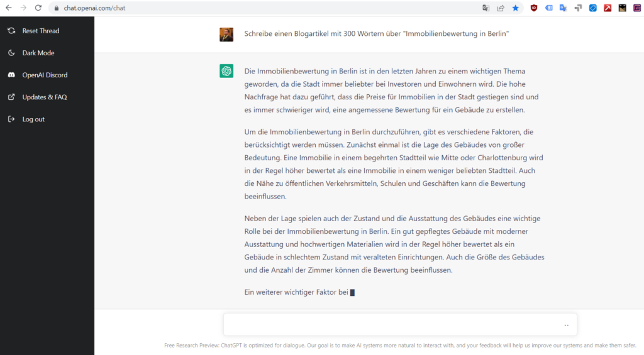Select the Reset Thread label
Screen dimensions: 644x355
coord(41,31)
